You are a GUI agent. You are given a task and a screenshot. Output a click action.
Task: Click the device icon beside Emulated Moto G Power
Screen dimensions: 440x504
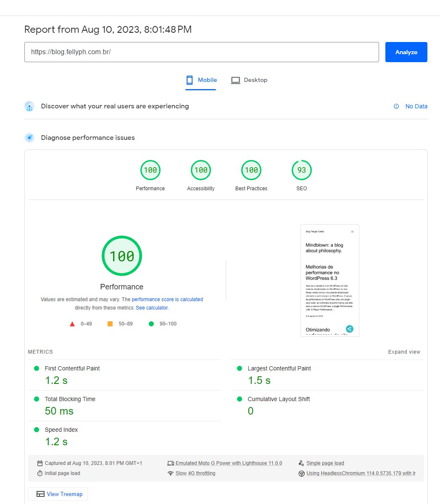point(170,463)
